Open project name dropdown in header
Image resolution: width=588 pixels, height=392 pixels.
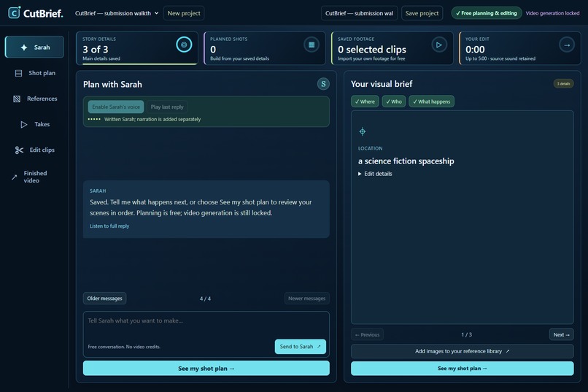coord(117,13)
